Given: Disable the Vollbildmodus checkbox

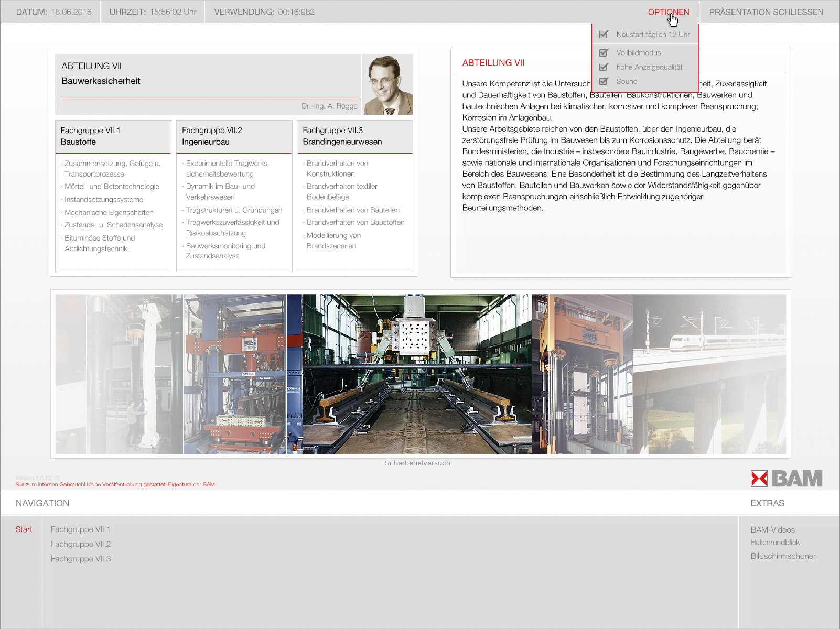Looking at the screenshot, I should click(604, 53).
